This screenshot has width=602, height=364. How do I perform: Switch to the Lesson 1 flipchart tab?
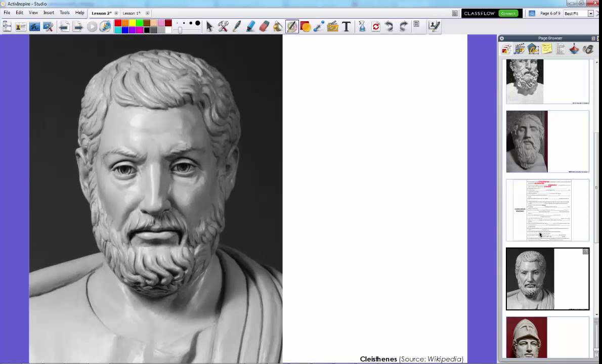132,13
